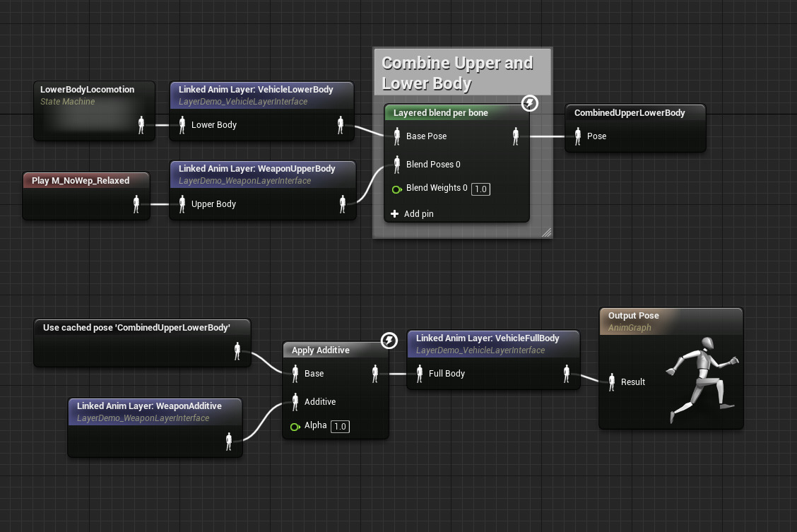Image resolution: width=797 pixels, height=532 pixels.
Task: Click the Lower Body input pose pin
Action: [x=182, y=125]
